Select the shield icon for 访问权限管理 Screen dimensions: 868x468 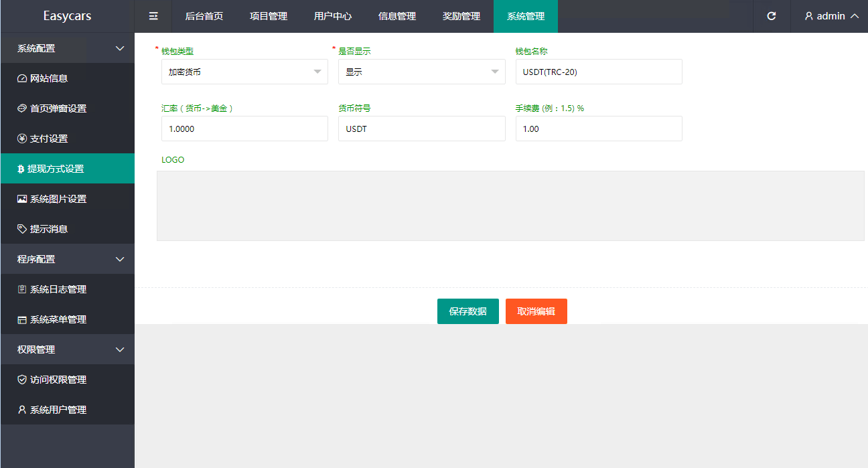pyautogui.click(x=23, y=379)
